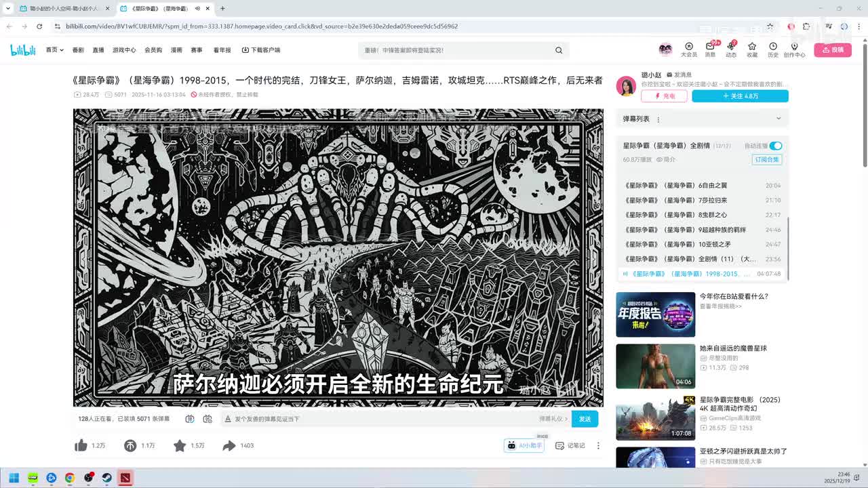
Task: Open 年度报告 thumbnail in recommendations
Action: point(656,314)
